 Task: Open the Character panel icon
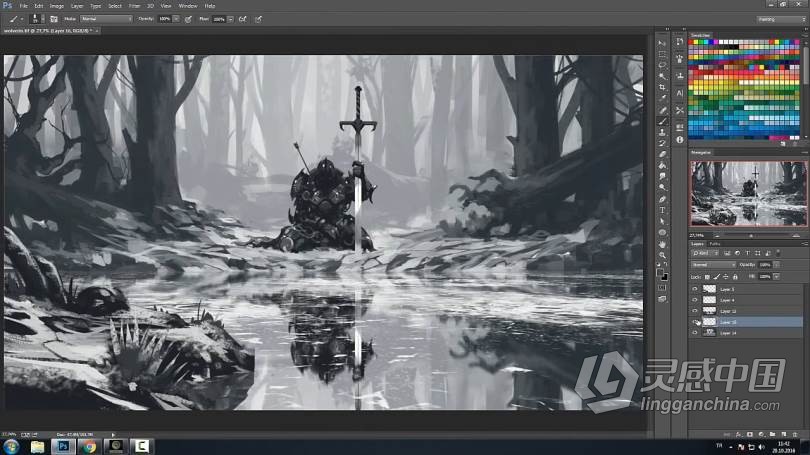[680, 93]
